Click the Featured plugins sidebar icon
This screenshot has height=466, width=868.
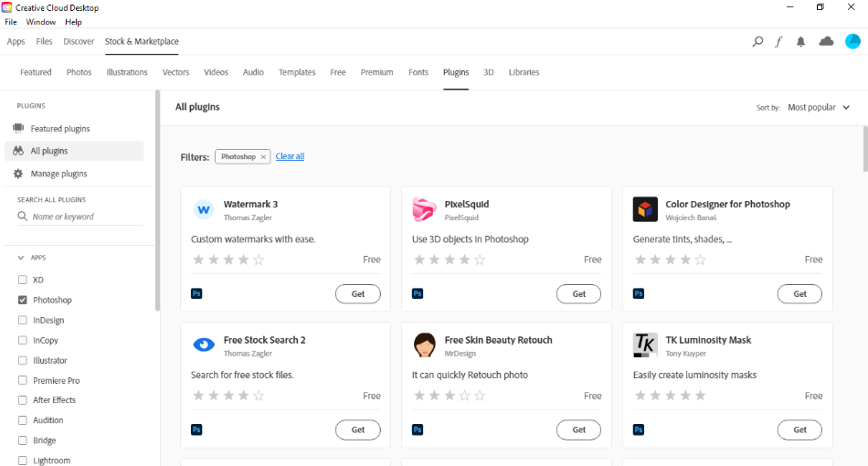(18, 128)
